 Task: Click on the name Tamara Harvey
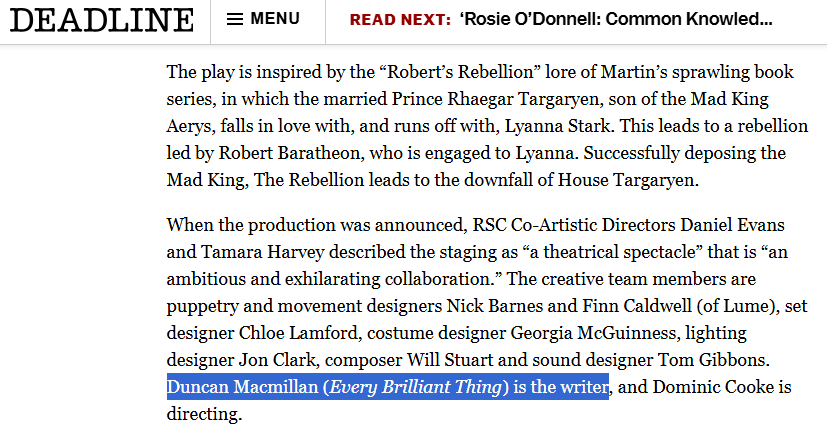(x=262, y=252)
